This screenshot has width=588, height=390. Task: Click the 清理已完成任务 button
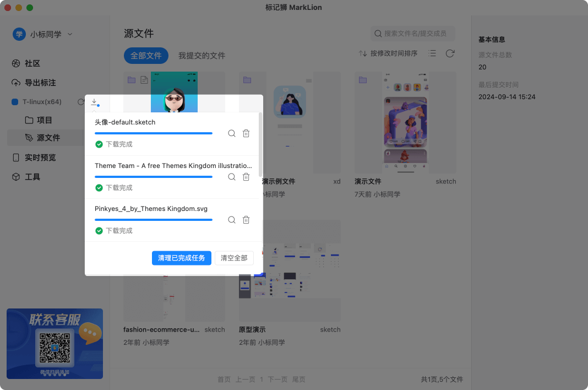click(181, 258)
